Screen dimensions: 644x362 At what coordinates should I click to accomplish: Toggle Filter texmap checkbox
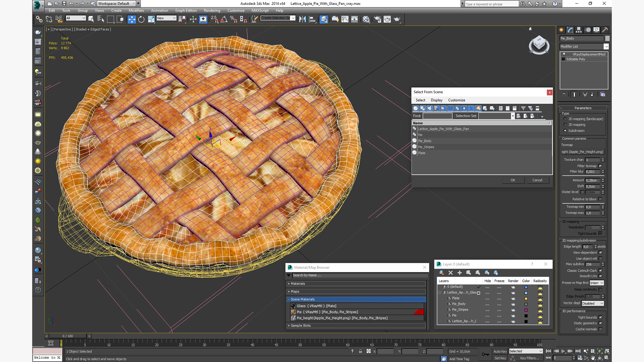(600, 166)
